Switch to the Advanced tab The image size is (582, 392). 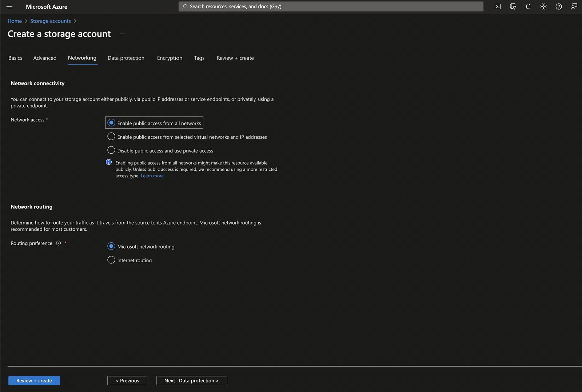(45, 58)
